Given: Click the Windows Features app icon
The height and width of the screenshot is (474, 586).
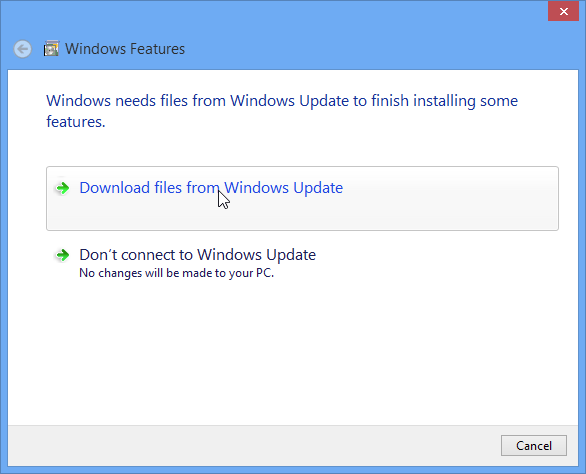Looking at the screenshot, I should pos(51,49).
